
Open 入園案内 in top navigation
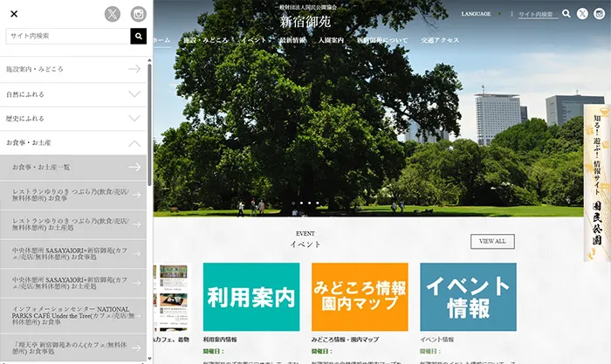(x=331, y=40)
